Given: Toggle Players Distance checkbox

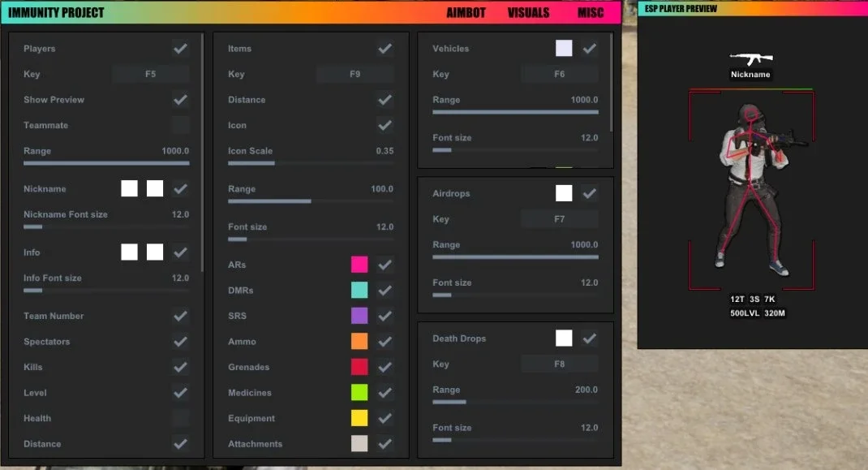Looking at the screenshot, I should click(x=180, y=443).
